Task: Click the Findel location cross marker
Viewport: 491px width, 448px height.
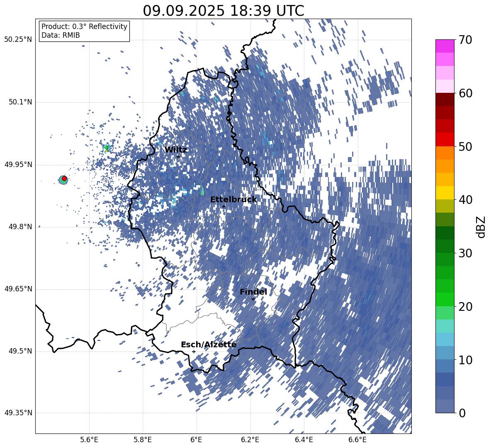Action: pyautogui.click(x=253, y=299)
